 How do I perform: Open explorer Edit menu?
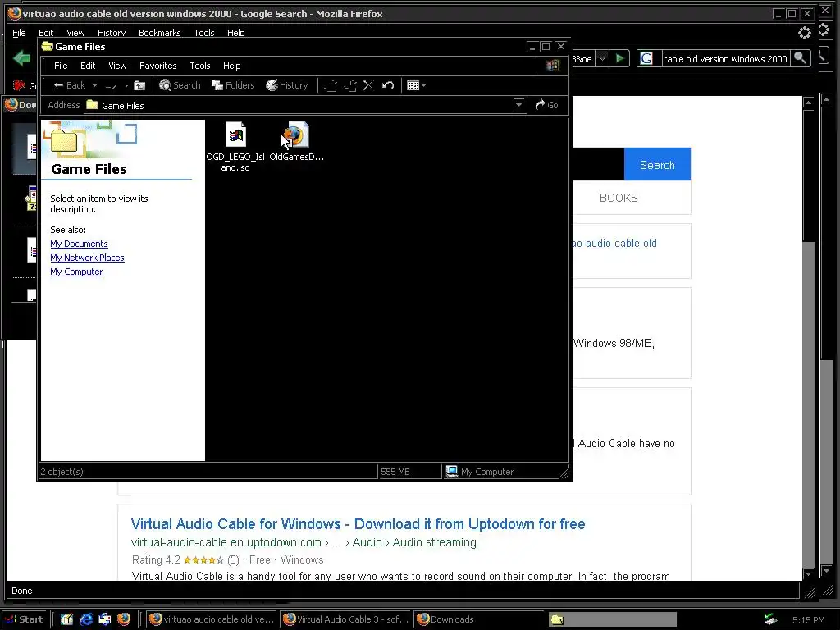point(88,66)
